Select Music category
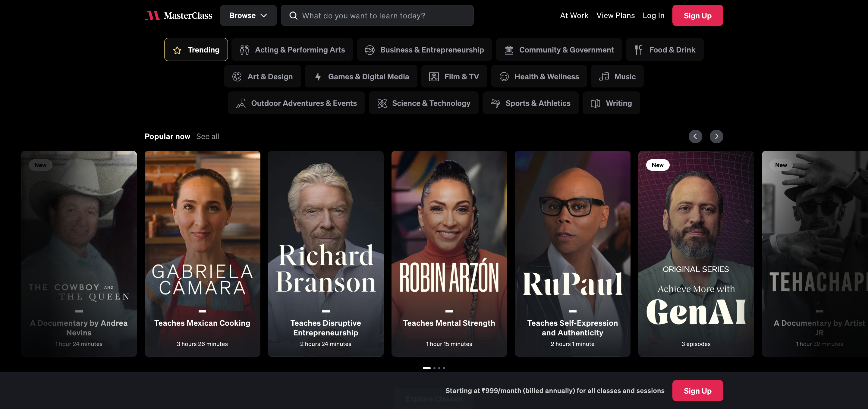The image size is (868, 409). click(617, 77)
